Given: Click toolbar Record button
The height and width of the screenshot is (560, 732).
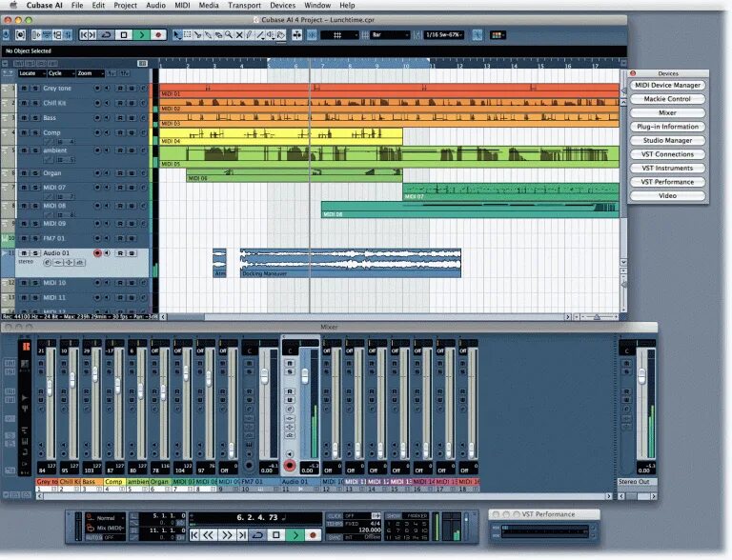Looking at the screenshot, I should click(158, 35).
